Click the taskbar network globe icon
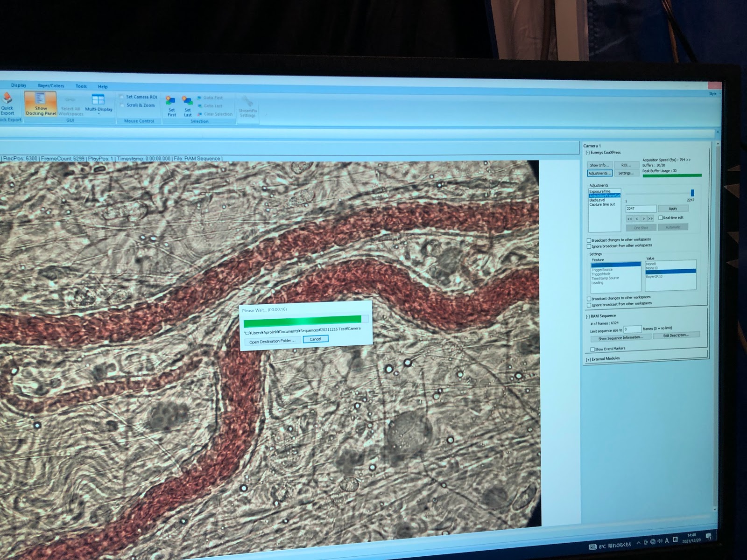Image resolution: width=747 pixels, height=560 pixels. 653,541
